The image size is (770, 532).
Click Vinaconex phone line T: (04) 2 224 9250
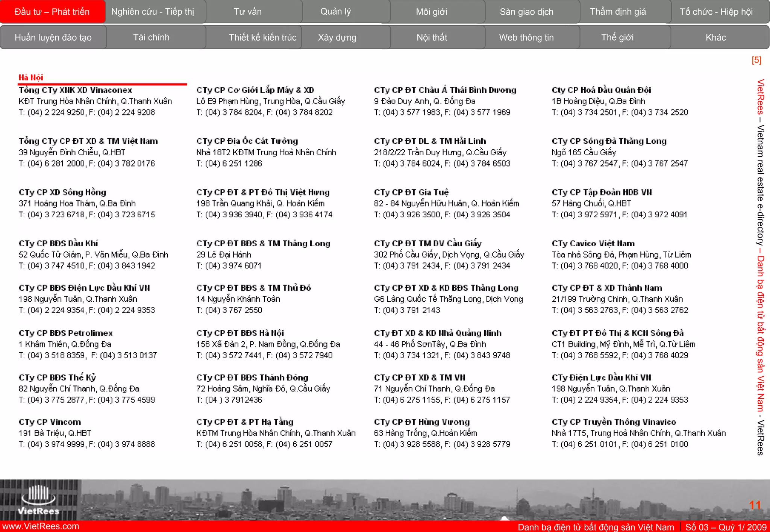pos(52,112)
